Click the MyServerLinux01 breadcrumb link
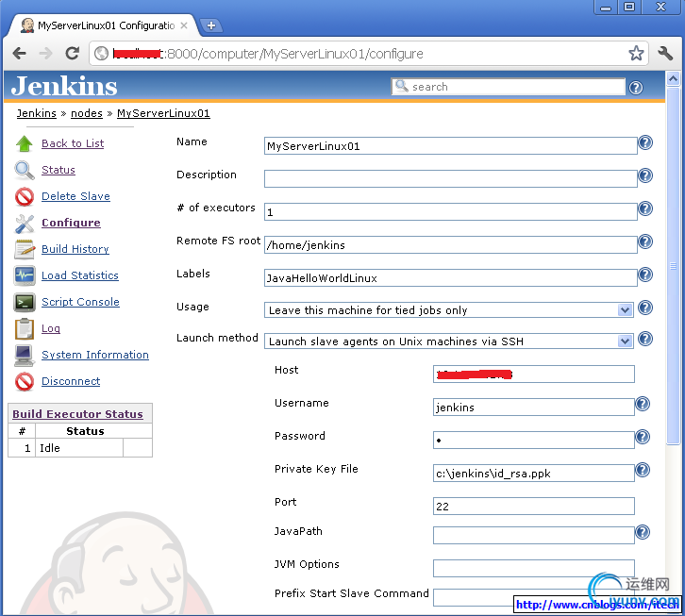This screenshot has width=685, height=616. pos(163,113)
